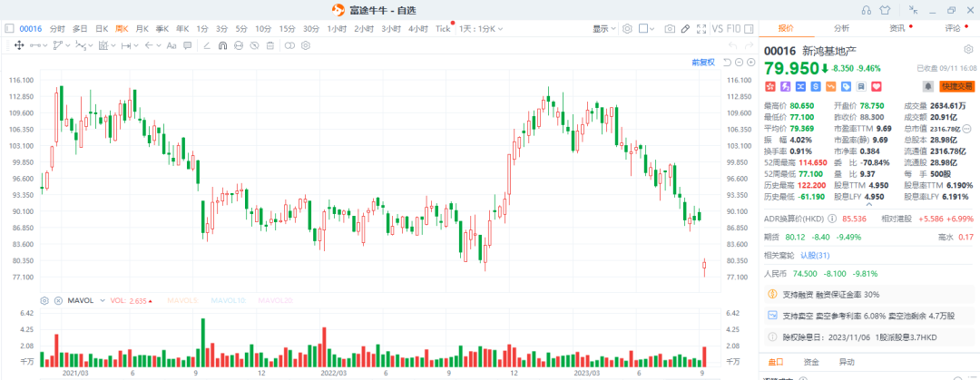Click the blue dollar sign badge

816,86
